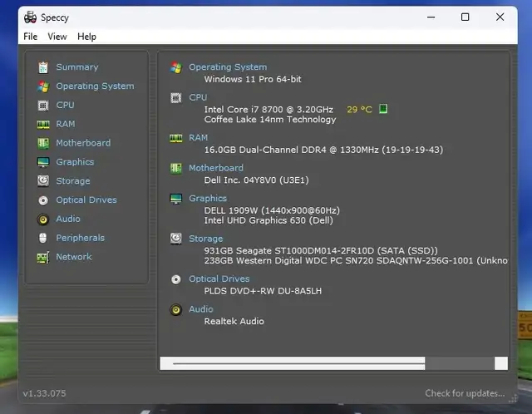Click the Windows flag icon in summary panel
The image size is (532, 414).
pyautogui.click(x=175, y=67)
